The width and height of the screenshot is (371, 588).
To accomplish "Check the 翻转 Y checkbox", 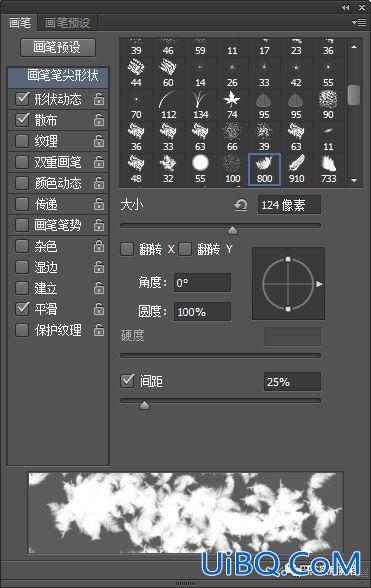I will pos(185,249).
